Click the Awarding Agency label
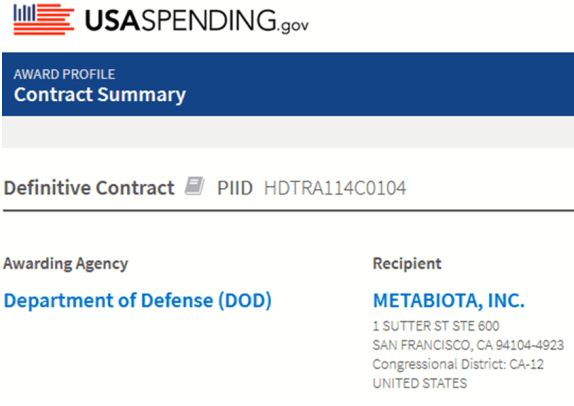Image resolution: width=574 pixels, height=406 pixels. click(66, 264)
